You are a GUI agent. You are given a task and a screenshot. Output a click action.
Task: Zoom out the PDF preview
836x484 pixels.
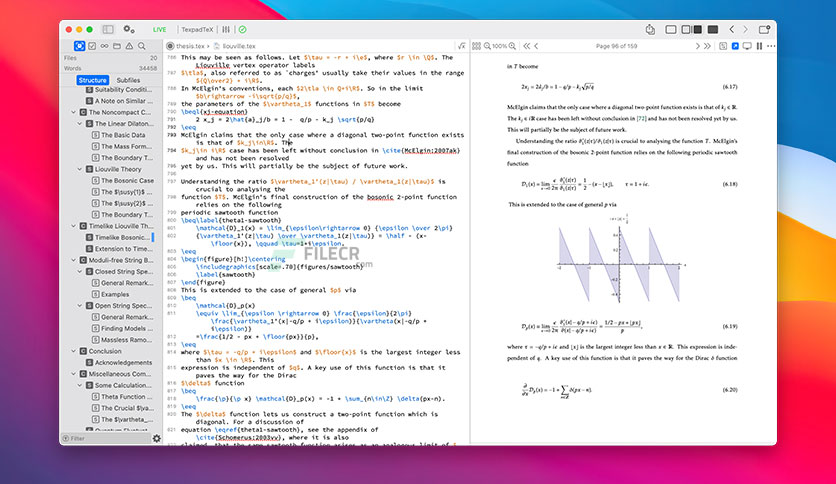pos(487,46)
